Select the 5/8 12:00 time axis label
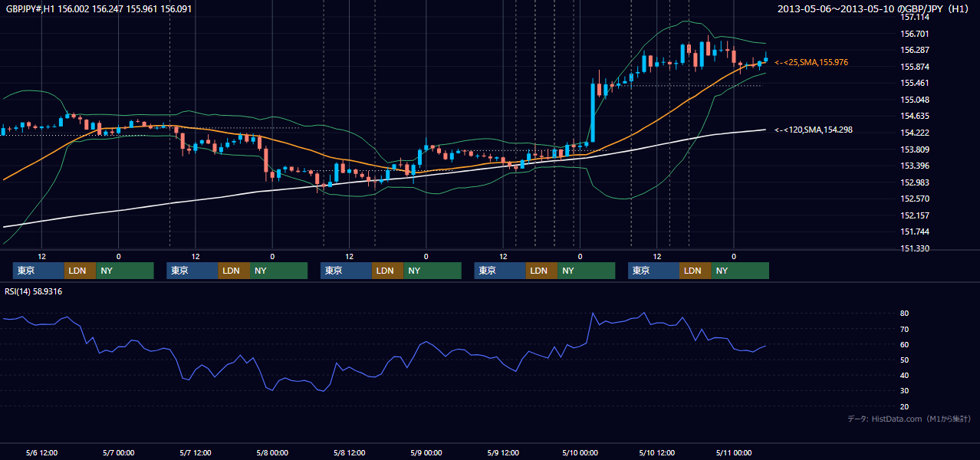 [348, 452]
